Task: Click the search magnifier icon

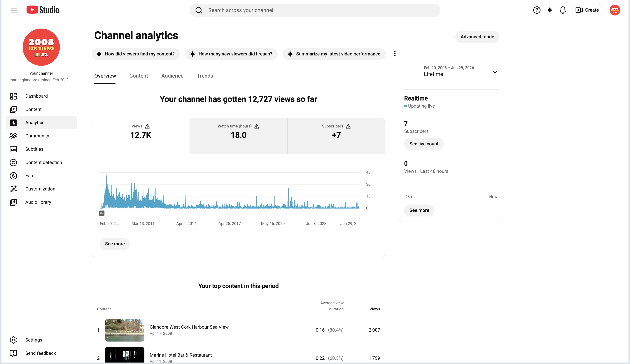Action: click(x=199, y=10)
